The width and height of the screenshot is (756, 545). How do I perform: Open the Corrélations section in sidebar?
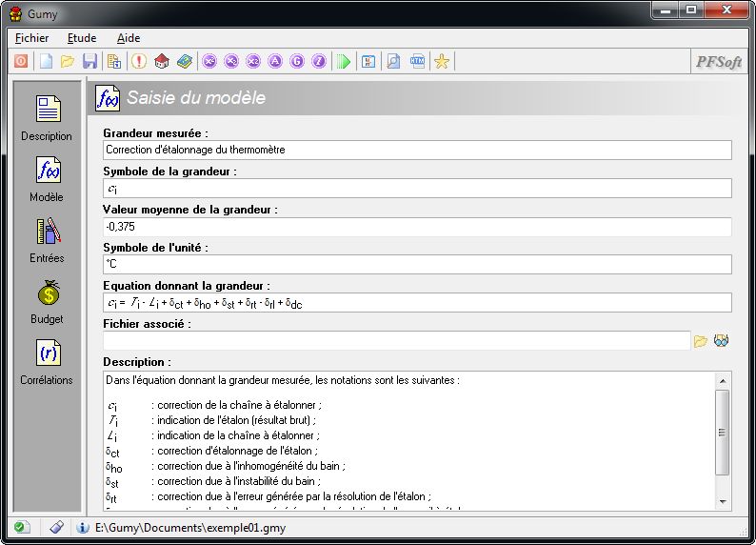(47, 362)
